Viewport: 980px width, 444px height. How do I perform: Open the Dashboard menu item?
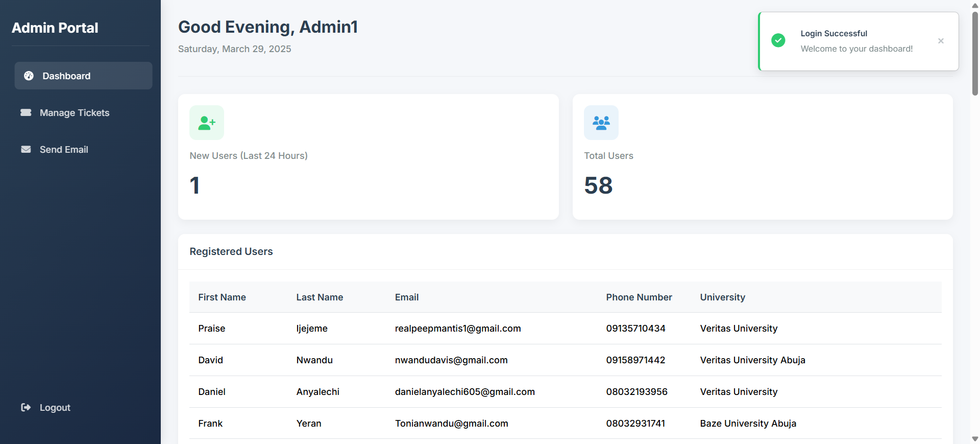point(83,76)
